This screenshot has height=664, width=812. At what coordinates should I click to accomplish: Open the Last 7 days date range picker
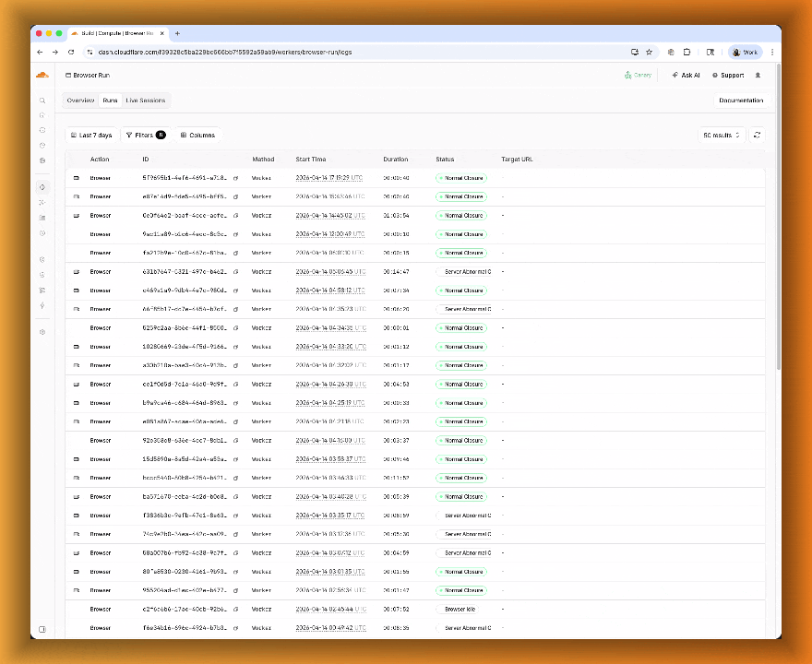click(91, 135)
